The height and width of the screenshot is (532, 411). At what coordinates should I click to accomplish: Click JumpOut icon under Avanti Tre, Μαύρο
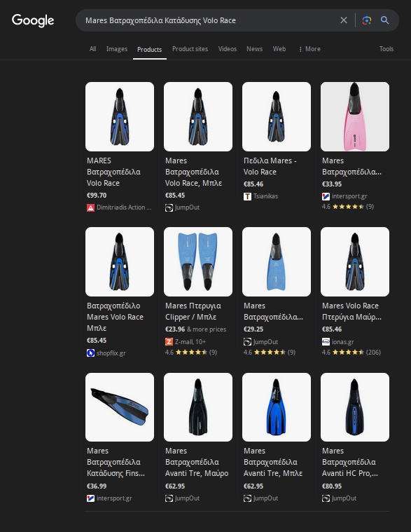[x=169, y=498]
